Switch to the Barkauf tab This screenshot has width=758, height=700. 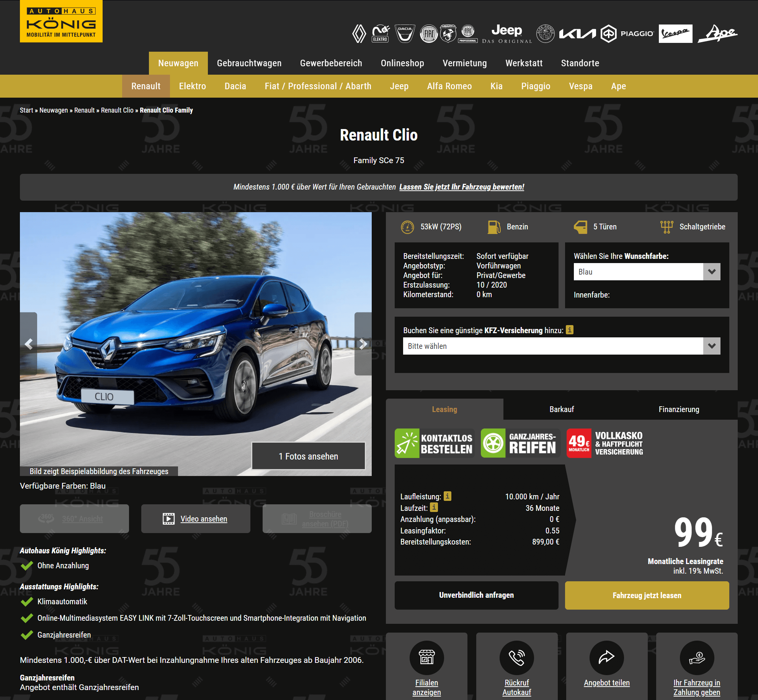(562, 409)
